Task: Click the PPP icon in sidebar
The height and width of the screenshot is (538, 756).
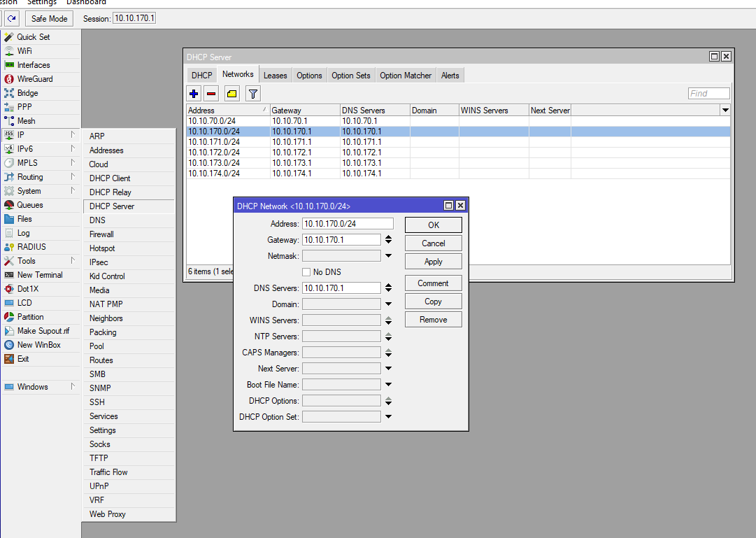Action: tap(9, 106)
